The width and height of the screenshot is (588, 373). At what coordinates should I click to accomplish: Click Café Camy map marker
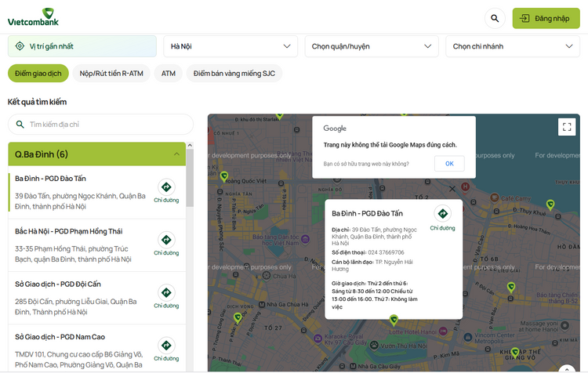[x=494, y=197]
